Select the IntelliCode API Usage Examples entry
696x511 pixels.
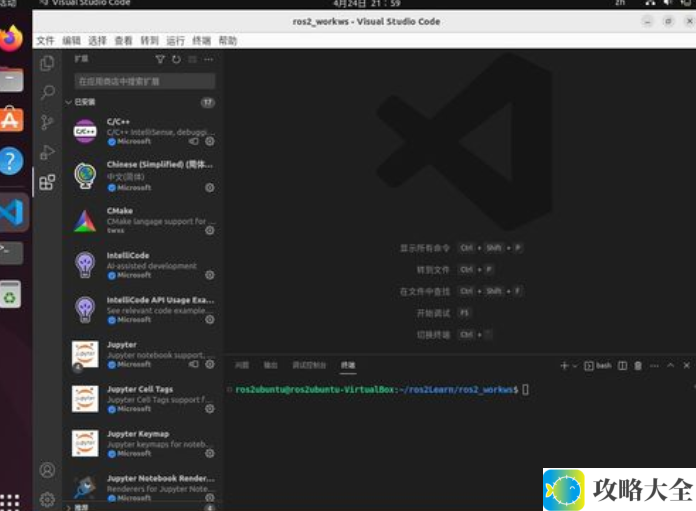(x=141, y=309)
